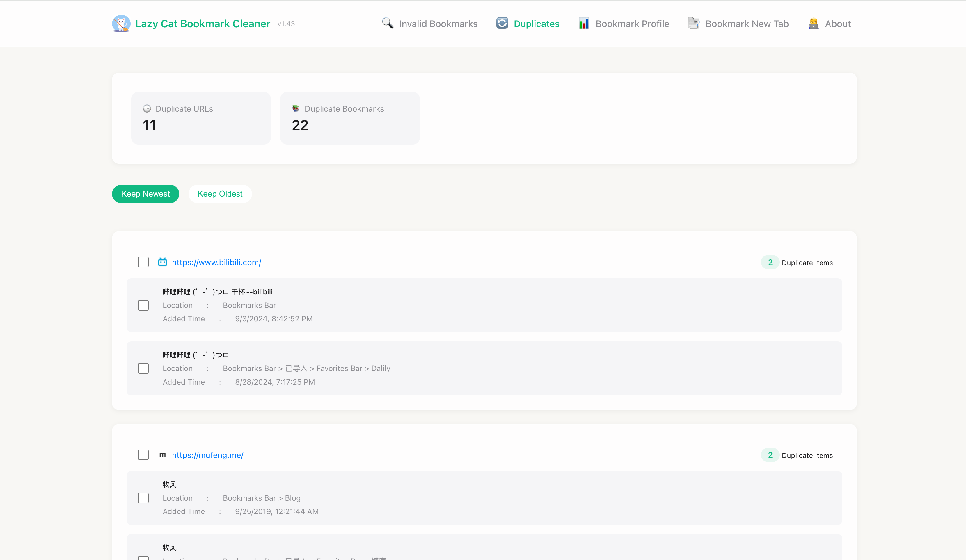
Task: Click the mufeng.me favicon icon
Action: 163,455
